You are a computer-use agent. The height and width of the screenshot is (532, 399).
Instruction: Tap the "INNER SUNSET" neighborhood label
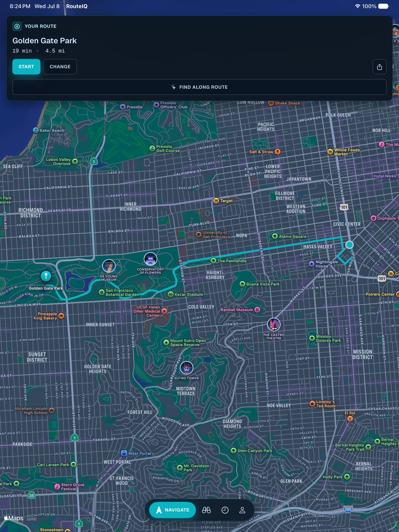pos(100,325)
